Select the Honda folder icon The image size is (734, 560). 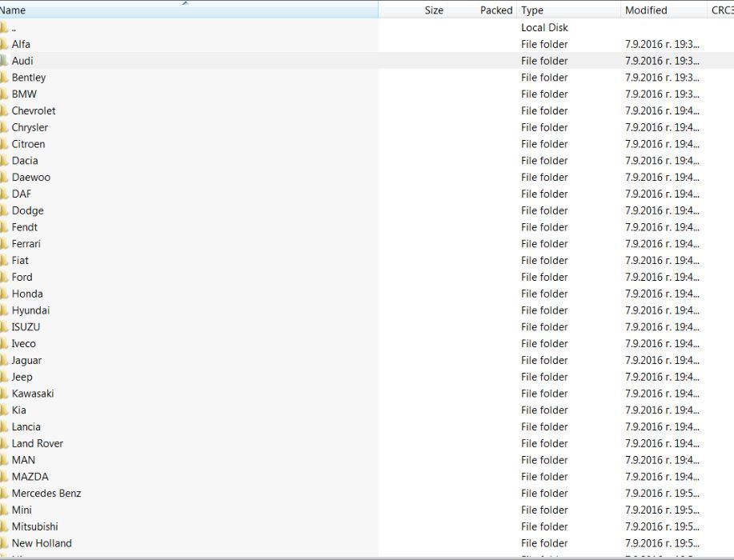click(x=4, y=294)
